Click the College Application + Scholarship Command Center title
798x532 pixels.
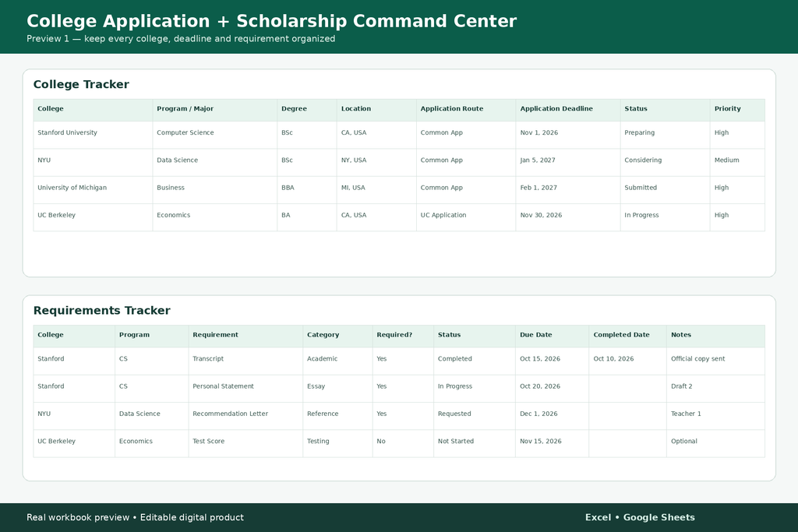click(271, 21)
